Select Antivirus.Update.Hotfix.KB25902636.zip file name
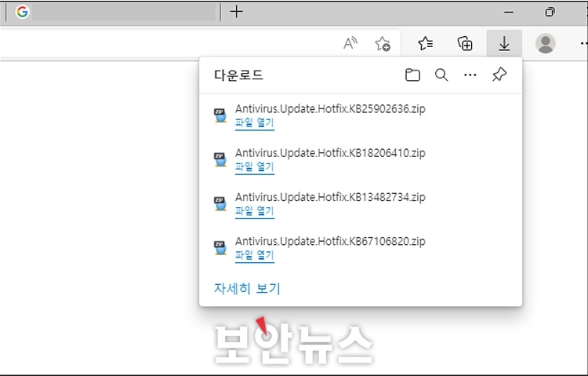This screenshot has width=588, height=376. click(x=330, y=109)
